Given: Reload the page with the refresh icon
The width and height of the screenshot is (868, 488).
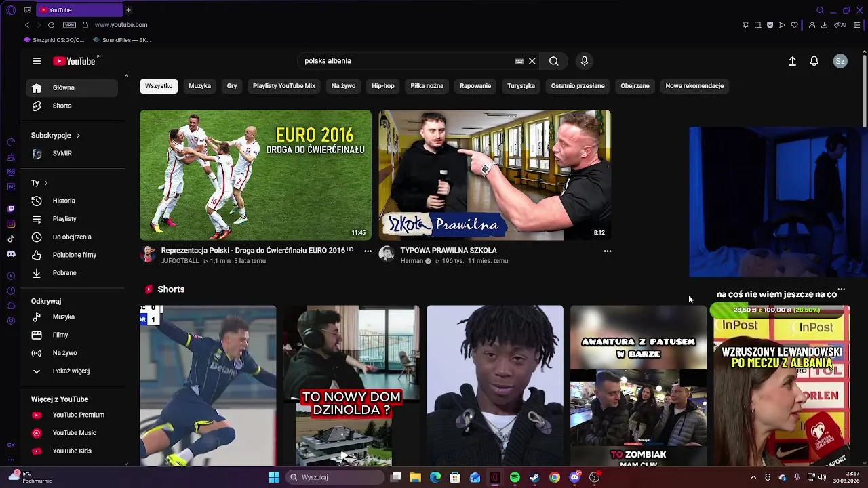Looking at the screenshot, I should pos(51,25).
